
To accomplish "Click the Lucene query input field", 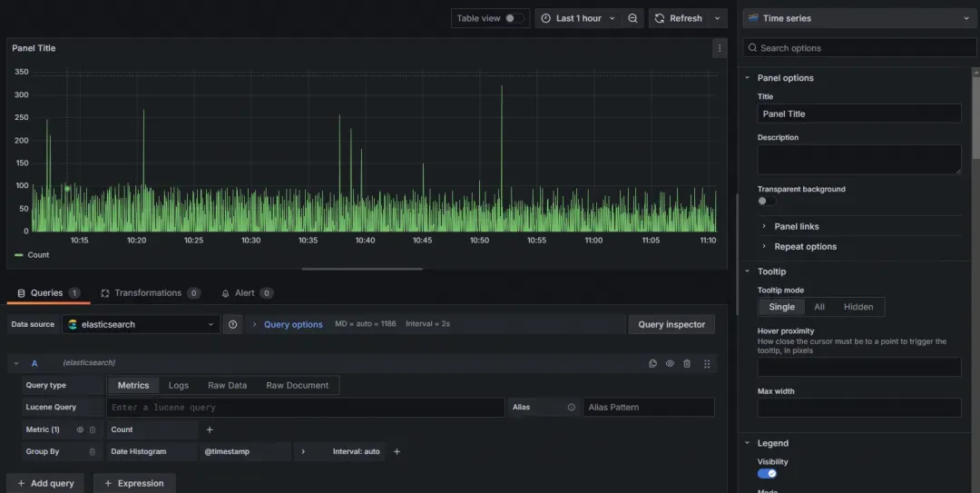I will (305, 408).
